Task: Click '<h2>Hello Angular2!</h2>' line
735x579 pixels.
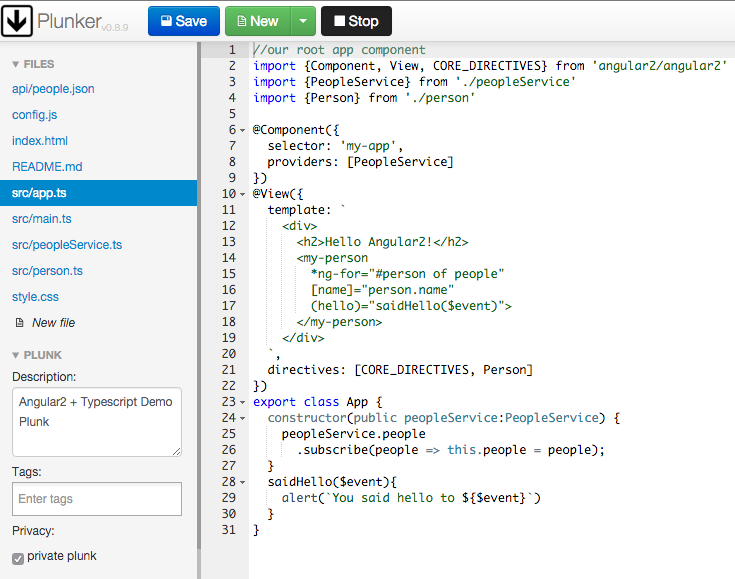Action: point(382,242)
